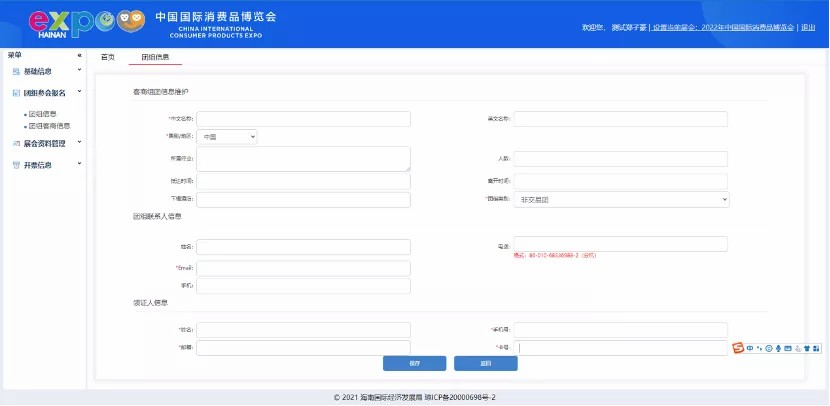Focus the Email input field
The image size is (830, 406).
pyautogui.click(x=303, y=268)
